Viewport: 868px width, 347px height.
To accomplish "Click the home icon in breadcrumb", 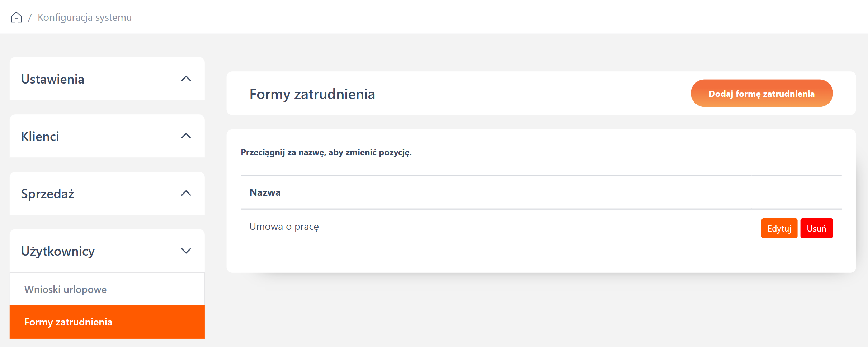I will (16, 17).
